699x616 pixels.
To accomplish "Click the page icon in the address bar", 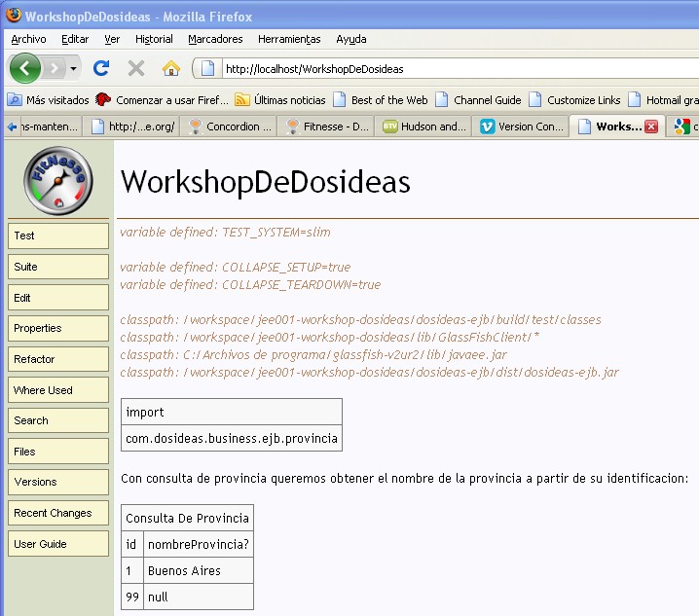I will click(x=207, y=68).
